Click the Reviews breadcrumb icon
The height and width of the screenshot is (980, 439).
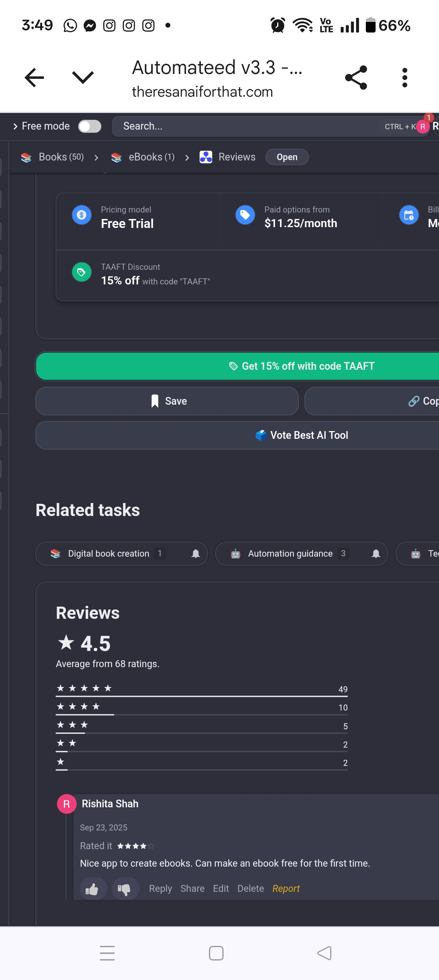206,157
